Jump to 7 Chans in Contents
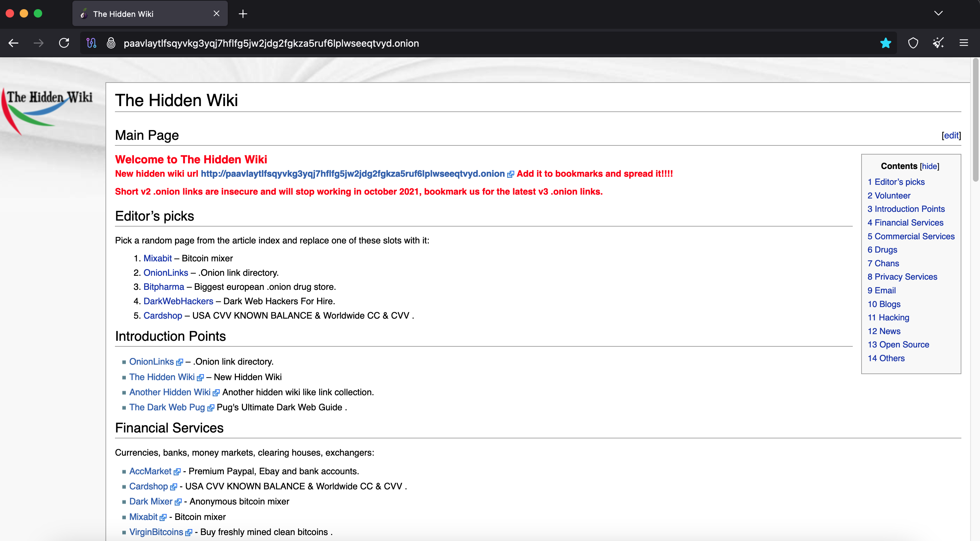The image size is (980, 541). (x=883, y=263)
